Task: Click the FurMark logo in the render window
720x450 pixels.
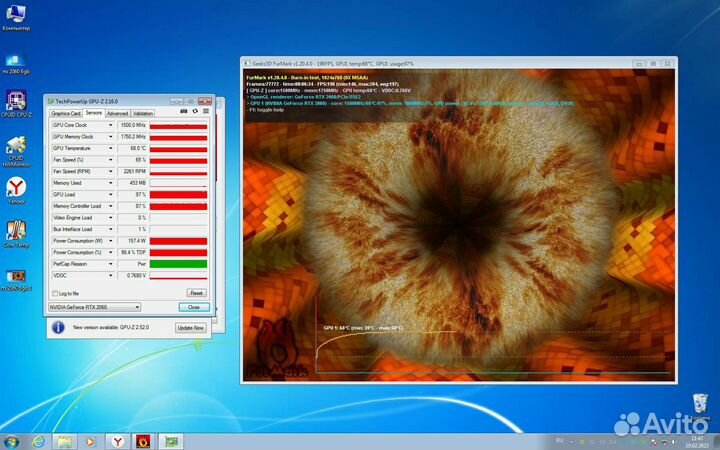Action: point(276,351)
